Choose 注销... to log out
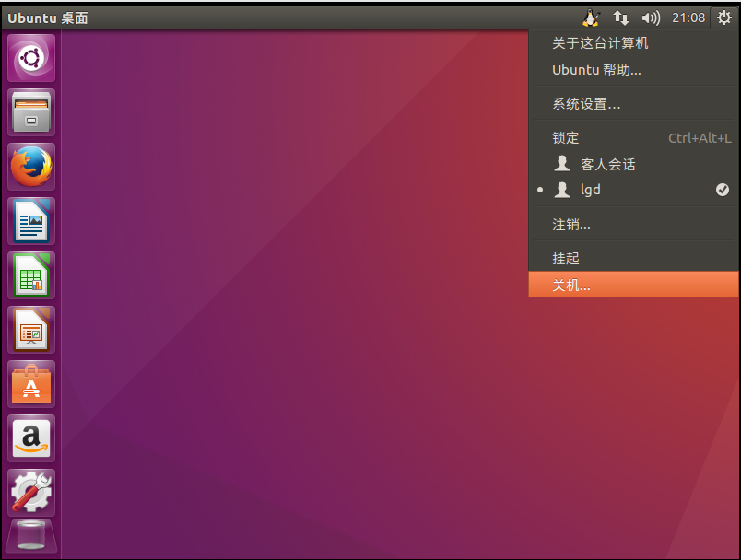The height and width of the screenshot is (560, 741). click(634, 225)
